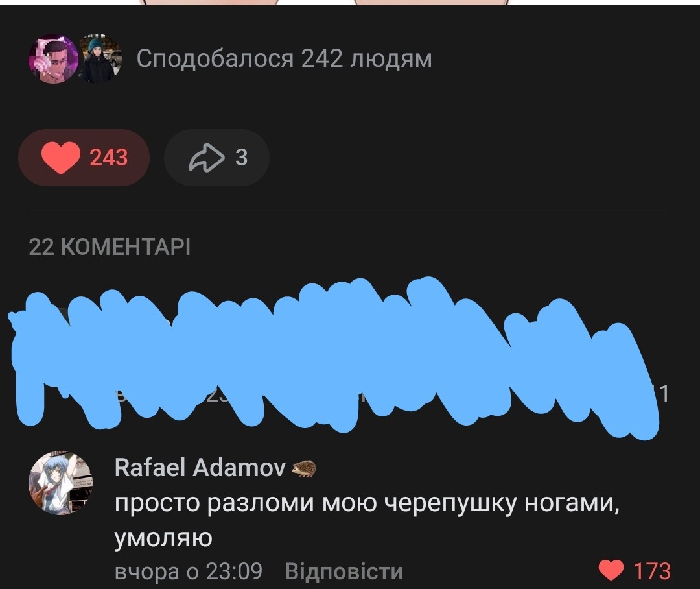Open the comment timestamp вчора о 23:09
The width and height of the screenshot is (700, 589).
click(x=189, y=571)
